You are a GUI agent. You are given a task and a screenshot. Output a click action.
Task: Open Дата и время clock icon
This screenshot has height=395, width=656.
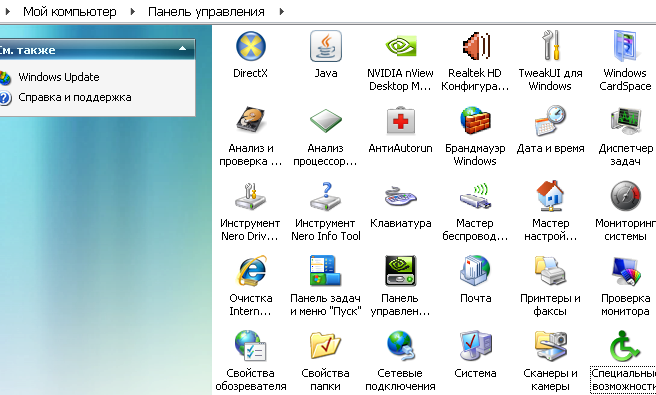coord(551,121)
